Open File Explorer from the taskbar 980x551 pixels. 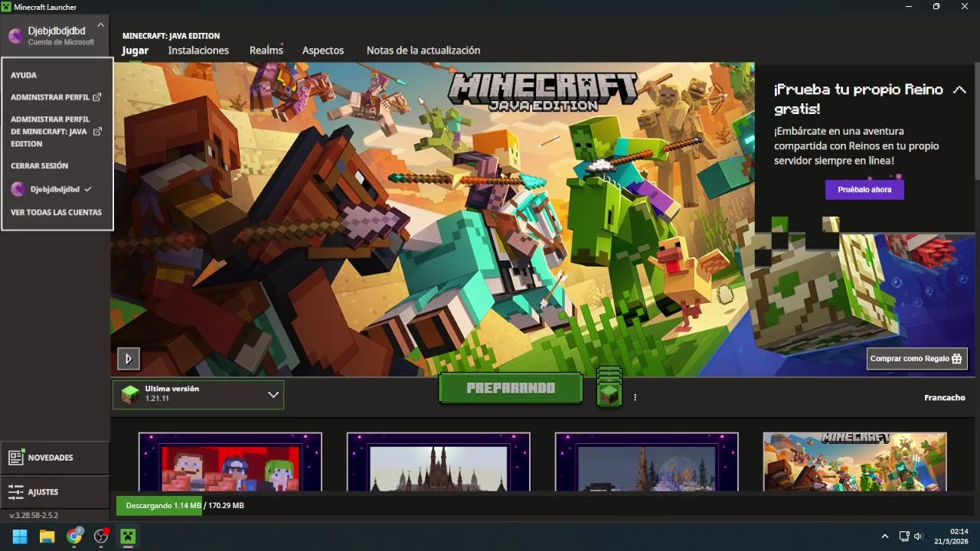point(47,536)
